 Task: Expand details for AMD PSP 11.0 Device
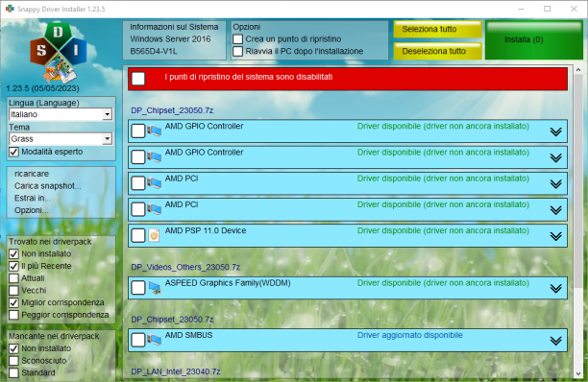click(x=555, y=236)
